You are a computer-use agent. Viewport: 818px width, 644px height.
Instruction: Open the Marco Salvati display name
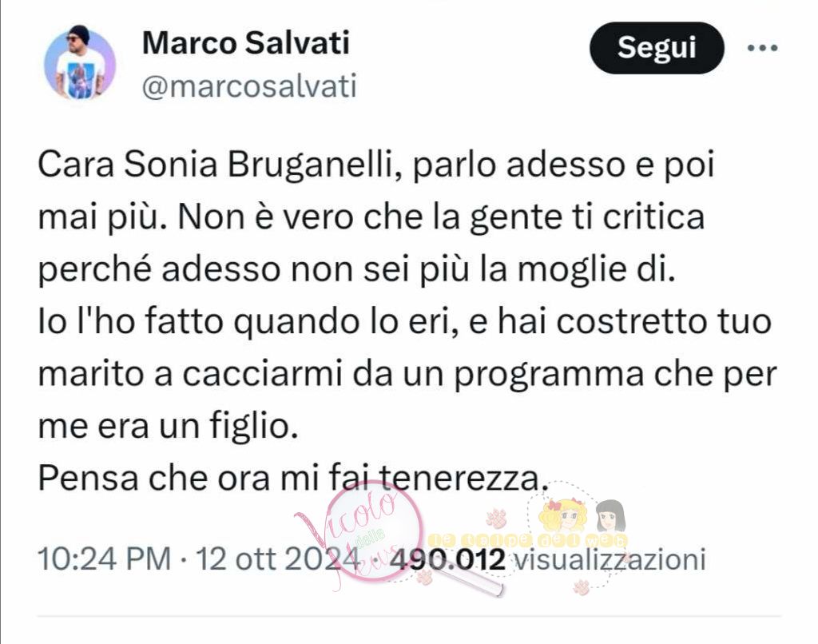246,43
